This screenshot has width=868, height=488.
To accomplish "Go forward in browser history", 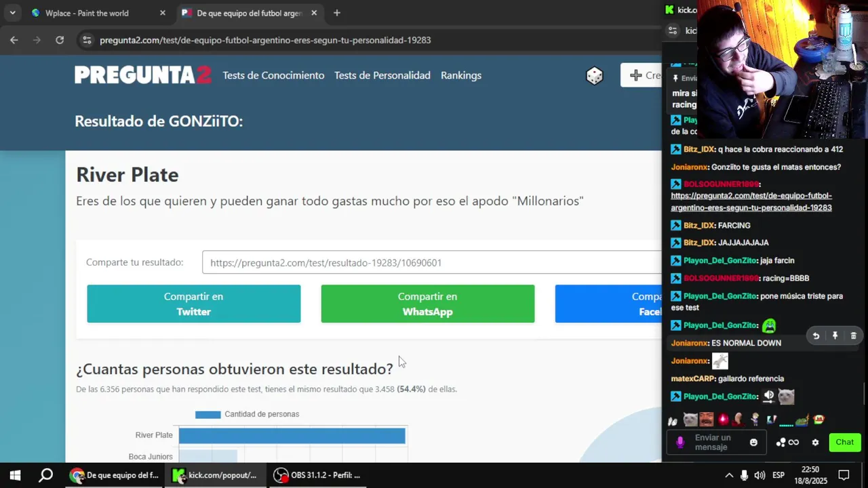I will (x=37, y=40).
